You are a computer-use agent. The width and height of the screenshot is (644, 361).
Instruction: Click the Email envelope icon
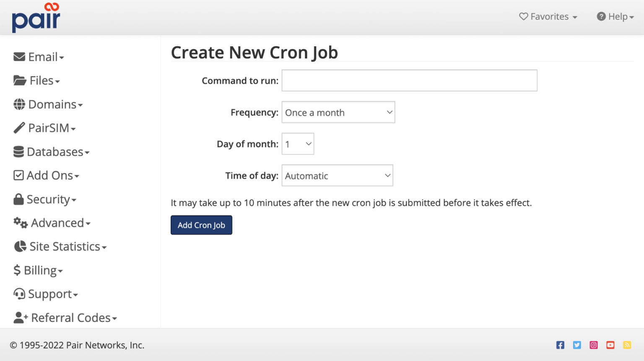[x=19, y=56]
